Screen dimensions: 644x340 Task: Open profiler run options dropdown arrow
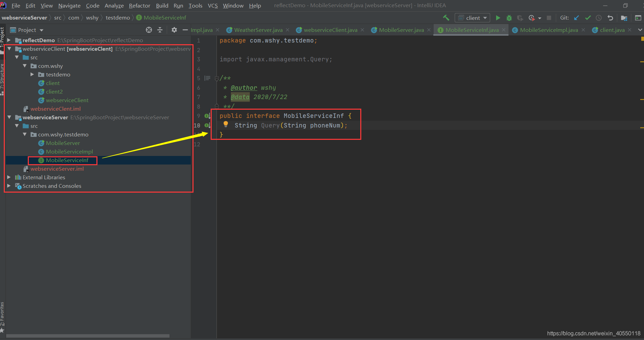(540, 18)
